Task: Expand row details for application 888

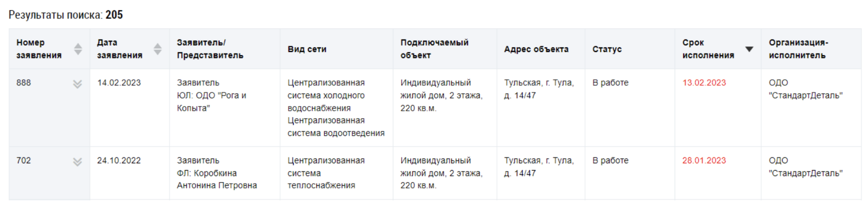Action: coord(78,84)
